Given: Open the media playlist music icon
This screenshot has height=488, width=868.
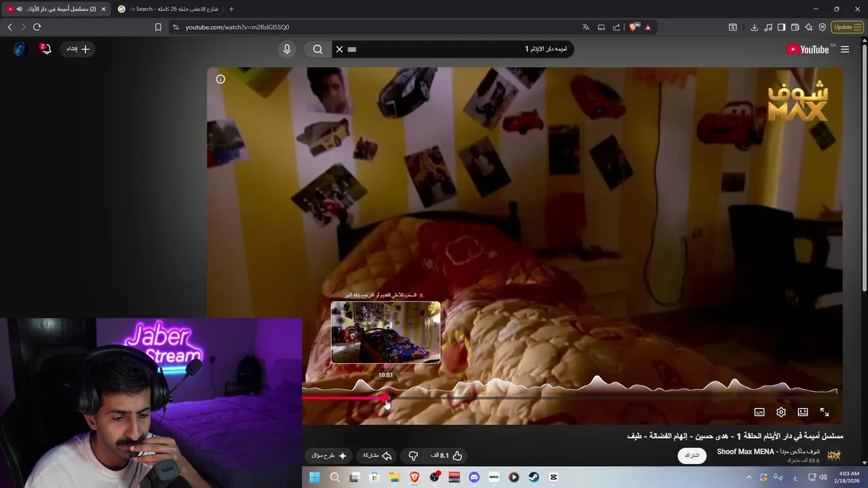Looking at the screenshot, I should pos(768,27).
